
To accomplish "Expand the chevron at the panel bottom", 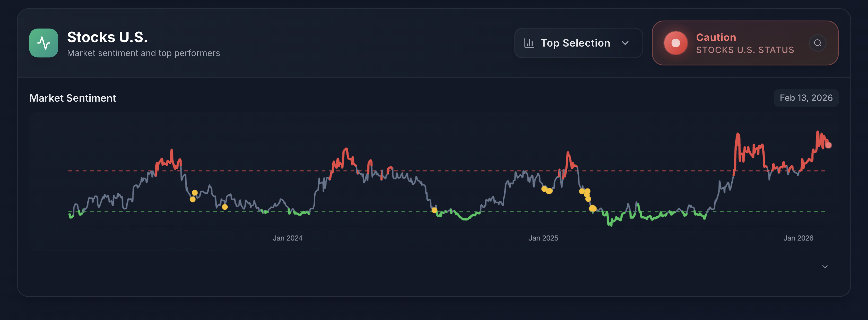I will (x=825, y=266).
